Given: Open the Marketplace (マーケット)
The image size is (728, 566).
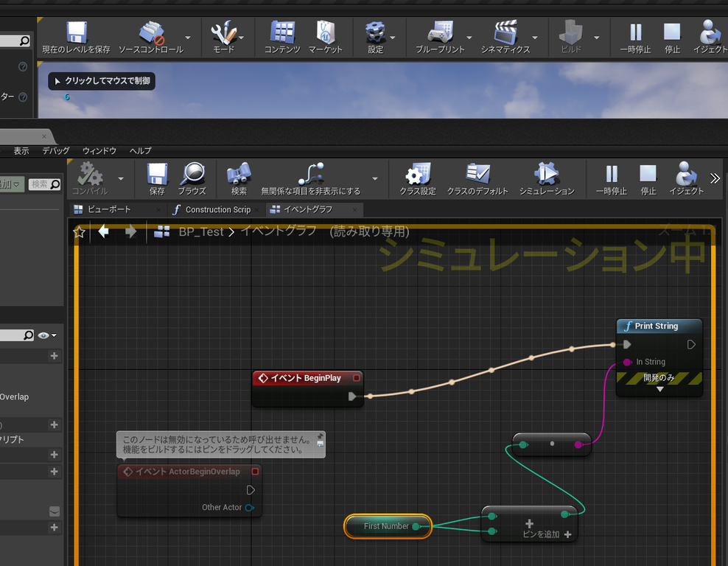Looking at the screenshot, I should [x=326, y=38].
